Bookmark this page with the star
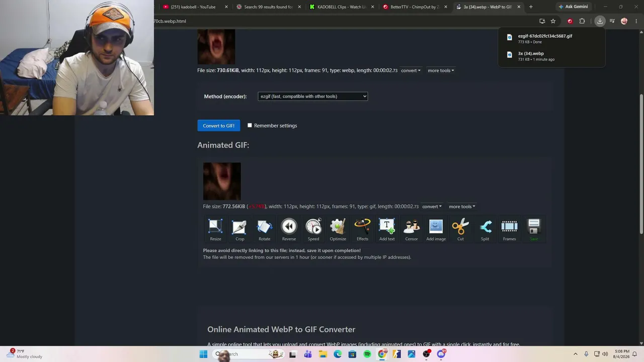This screenshot has height=362, width=644. tap(553, 21)
